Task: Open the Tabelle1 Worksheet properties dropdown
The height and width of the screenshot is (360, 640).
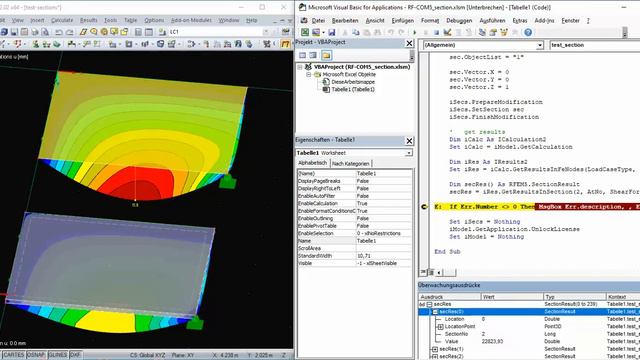Action: pos(409,153)
